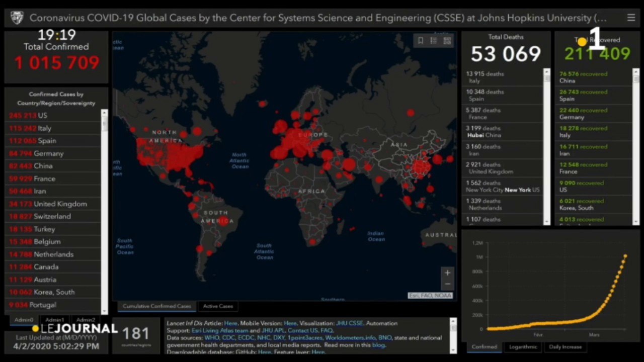Click the deaths list scroll-up arrow
Viewport: 644px width, 362px height.
[x=547, y=71]
